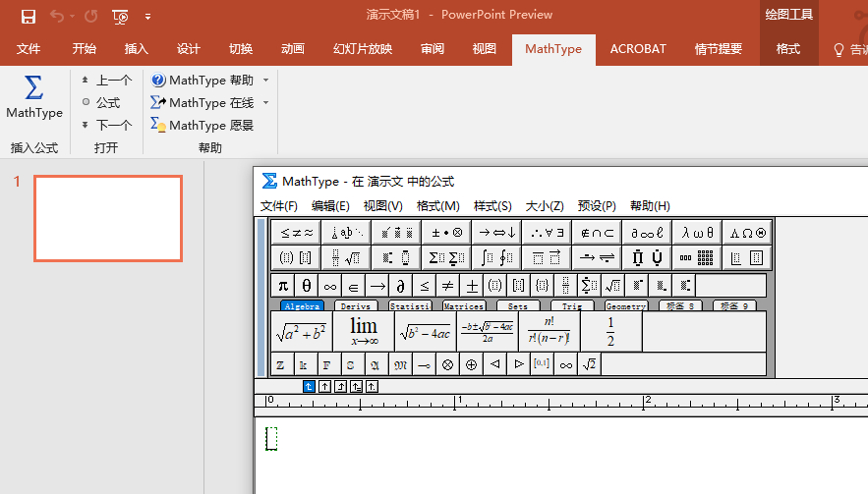Click the limit x to infinity template
This screenshot has height=494, width=868.
[364, 331]
